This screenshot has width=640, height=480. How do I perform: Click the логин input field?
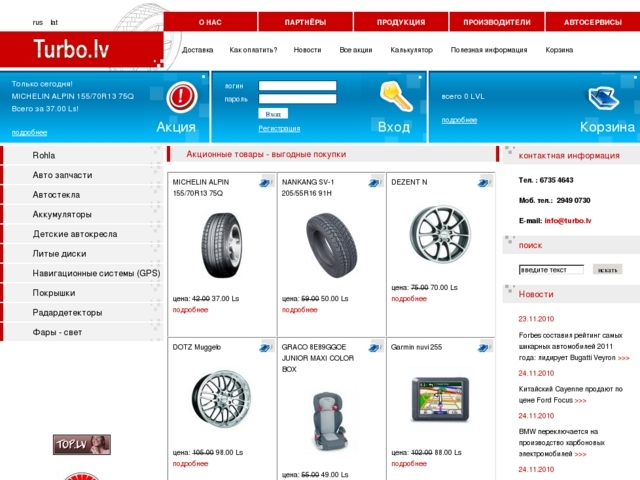pos(298,85)
